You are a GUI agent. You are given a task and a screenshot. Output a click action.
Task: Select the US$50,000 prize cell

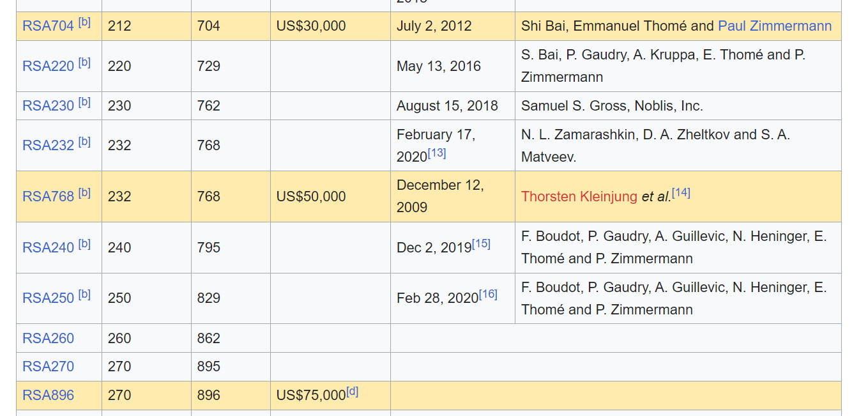(x=311, y=197)
